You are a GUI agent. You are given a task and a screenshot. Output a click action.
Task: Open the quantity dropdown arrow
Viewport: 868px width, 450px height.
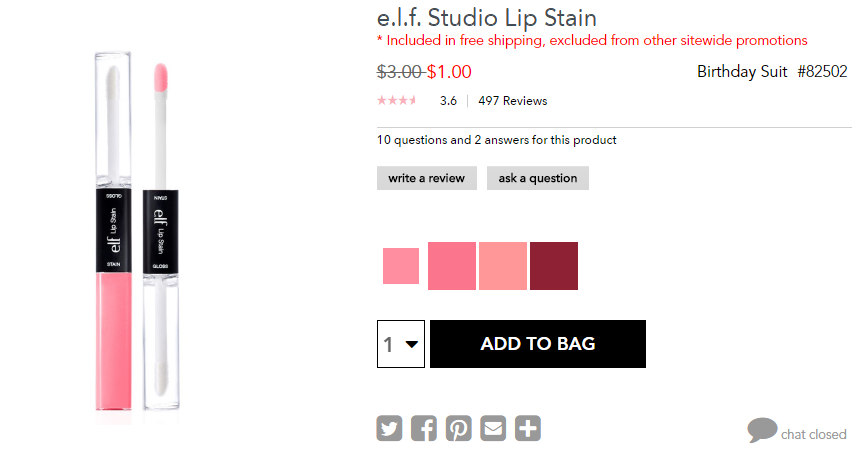click(x=411, y=344)
